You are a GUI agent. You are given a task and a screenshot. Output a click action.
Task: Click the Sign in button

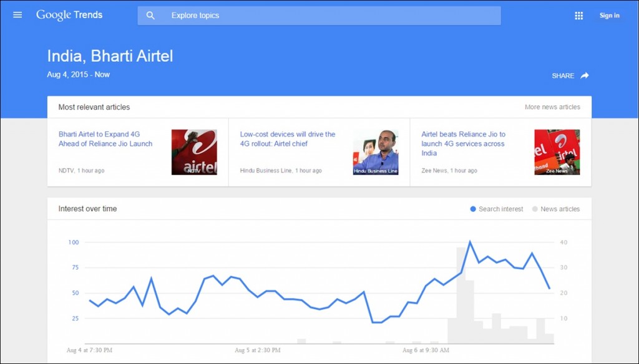click(609, 16)
